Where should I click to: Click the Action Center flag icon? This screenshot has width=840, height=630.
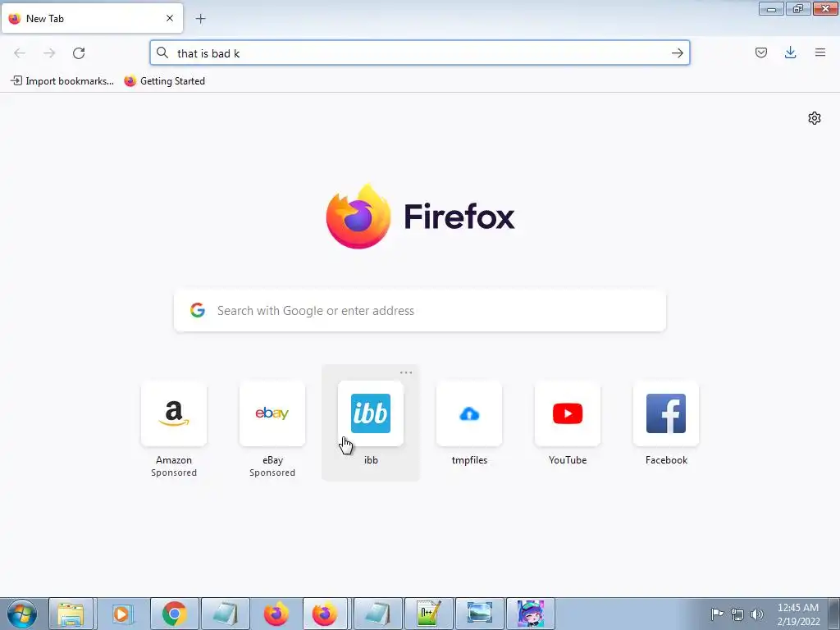[717, 614]
